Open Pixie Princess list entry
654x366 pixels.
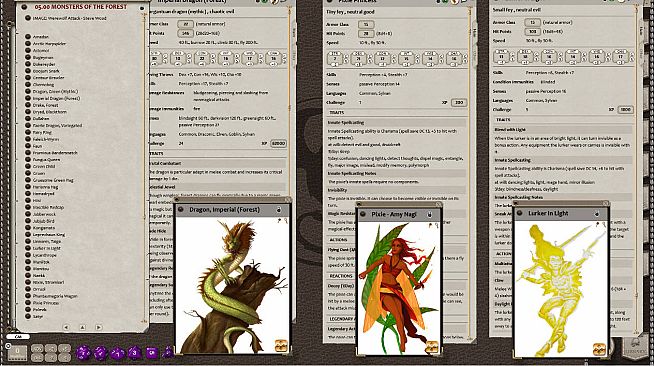46,303
